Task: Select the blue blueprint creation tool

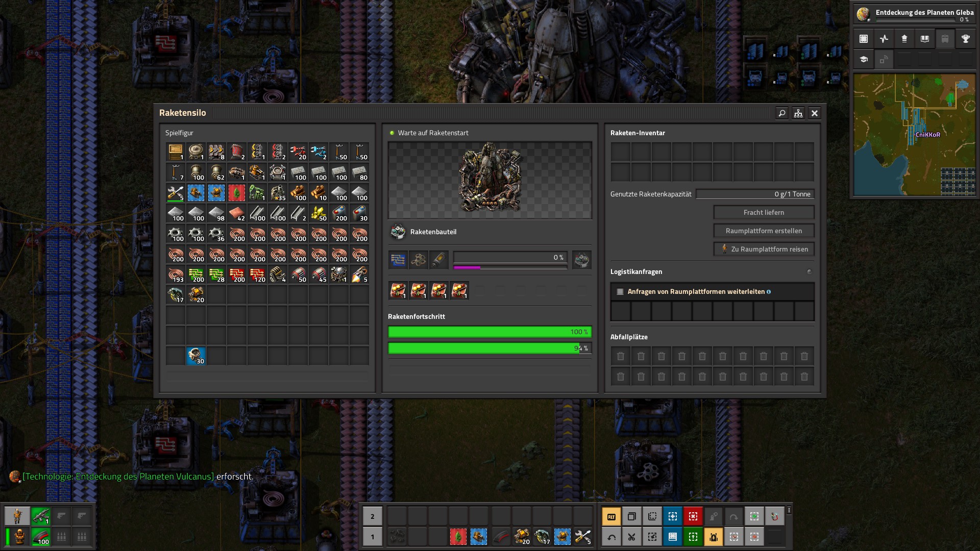Action: tap(672, 516)
